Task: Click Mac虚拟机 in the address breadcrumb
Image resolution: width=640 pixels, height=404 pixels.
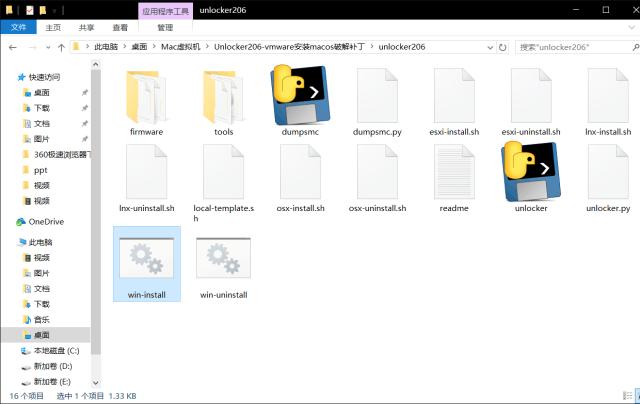Action: point(181,47)
